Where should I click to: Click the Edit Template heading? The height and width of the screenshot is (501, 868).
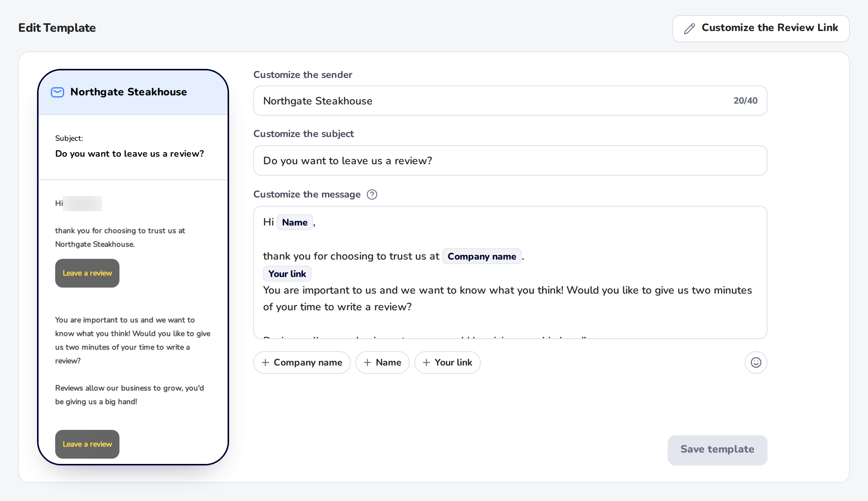click(x=57, y=28)
